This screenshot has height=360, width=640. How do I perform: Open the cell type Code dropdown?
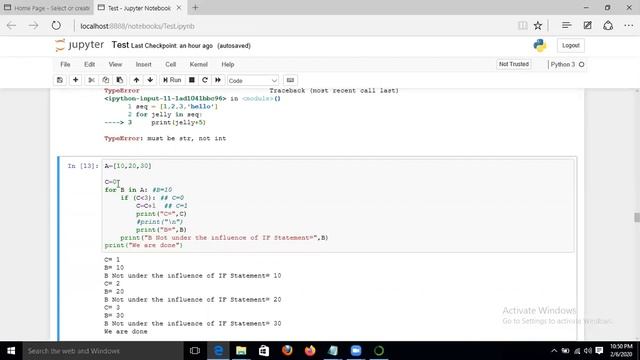coord(253,80)
